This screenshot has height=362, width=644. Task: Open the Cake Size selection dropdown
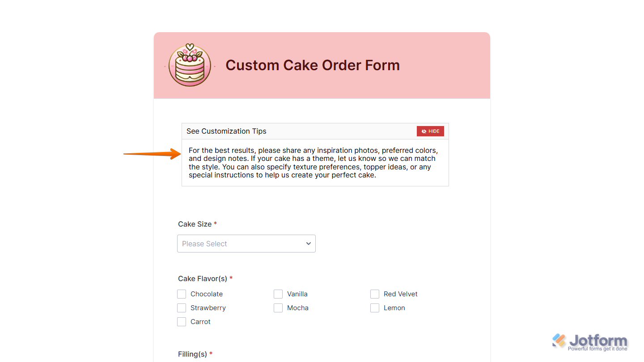point(246,244)
